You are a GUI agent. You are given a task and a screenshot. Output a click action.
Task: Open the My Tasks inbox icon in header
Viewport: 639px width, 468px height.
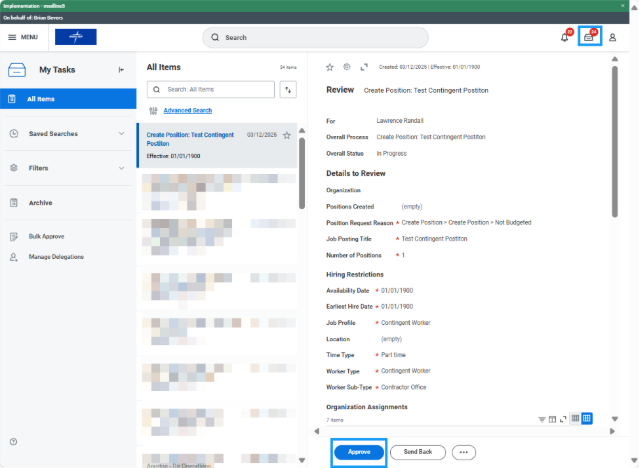pos(588,38)
